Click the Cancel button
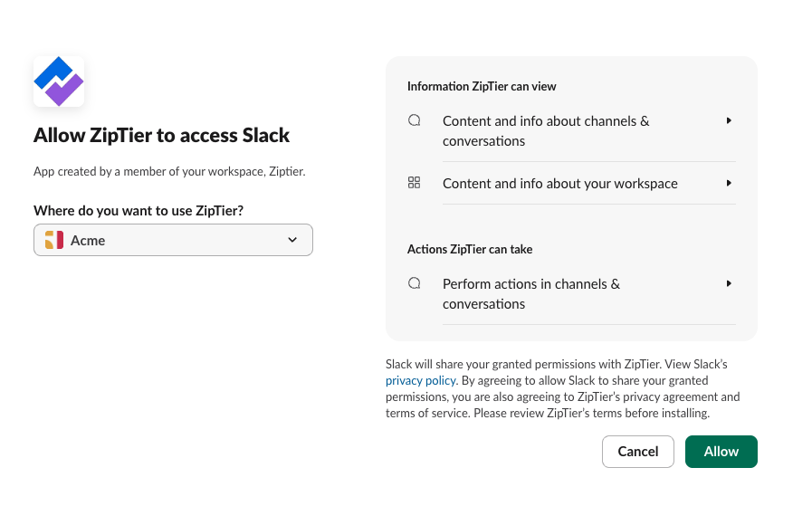This screenshot has width=812, height=525. pyautogui.click(x=638, y=452)
